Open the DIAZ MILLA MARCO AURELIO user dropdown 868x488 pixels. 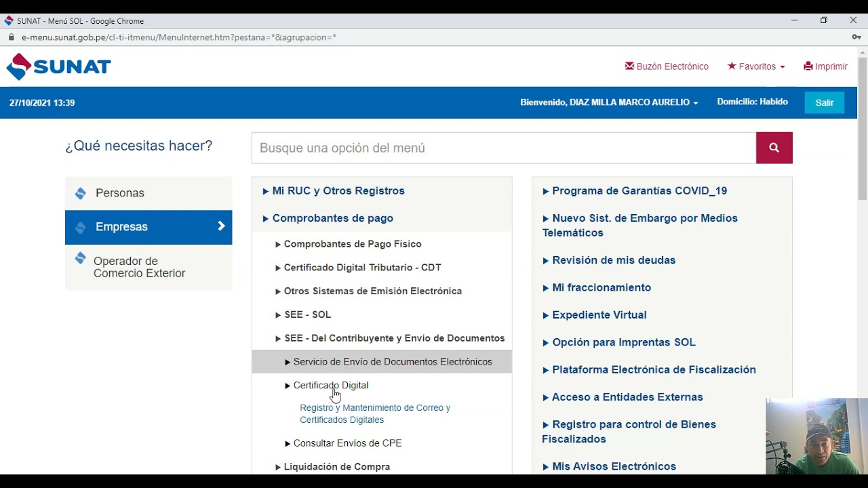pos(609,102)
